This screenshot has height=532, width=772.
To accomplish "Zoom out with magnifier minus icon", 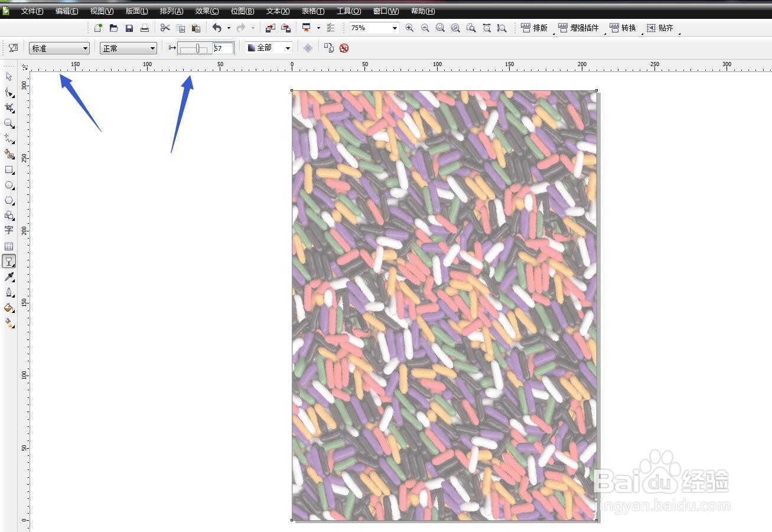I will (425, 28).
